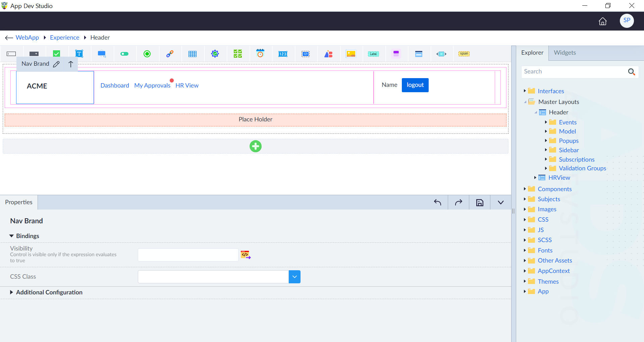Select the text input widget icon

11,54
